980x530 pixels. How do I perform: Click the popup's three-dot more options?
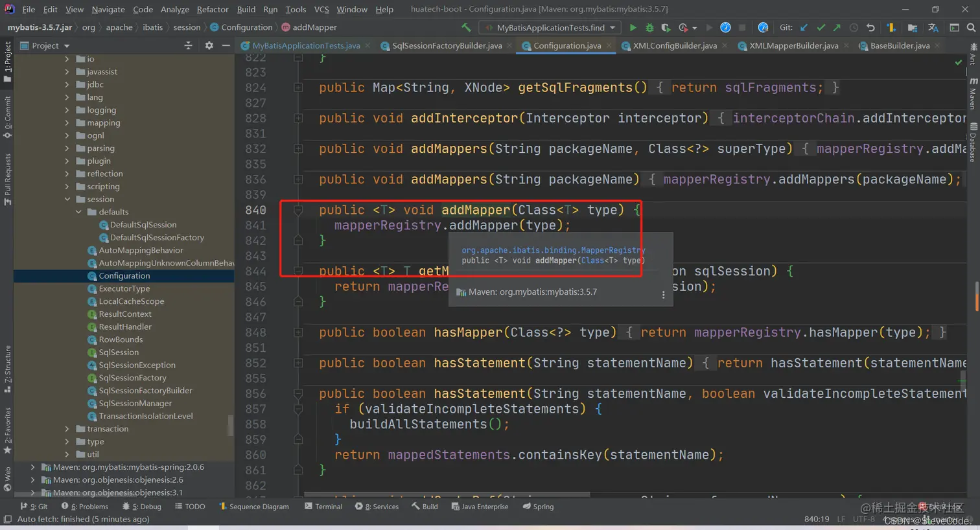(663, 294)
